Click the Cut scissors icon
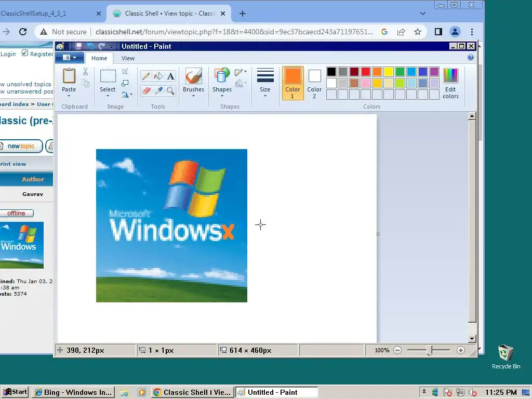Image resolution: width=532 pixels, height=399 pixels. tap(86, 72)
